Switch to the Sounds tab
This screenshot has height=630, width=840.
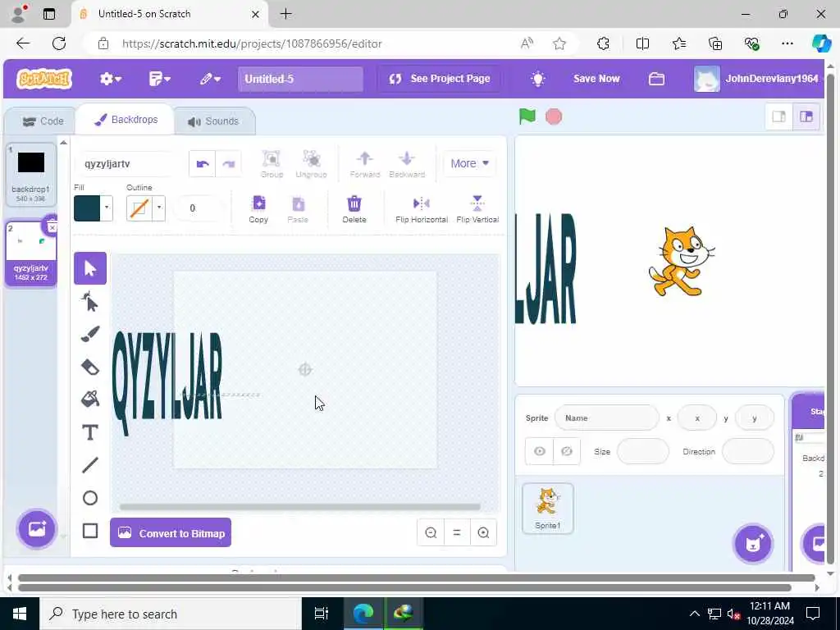click(x=213, y=121)
